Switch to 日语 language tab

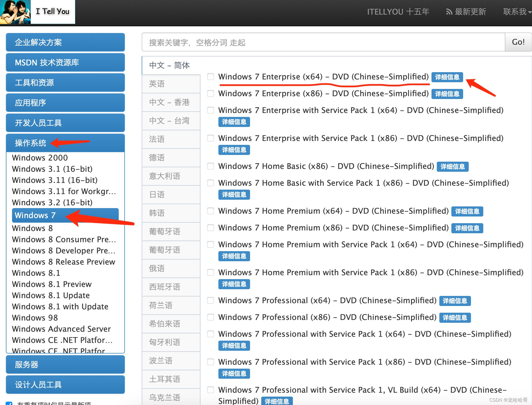pos(171,195)
